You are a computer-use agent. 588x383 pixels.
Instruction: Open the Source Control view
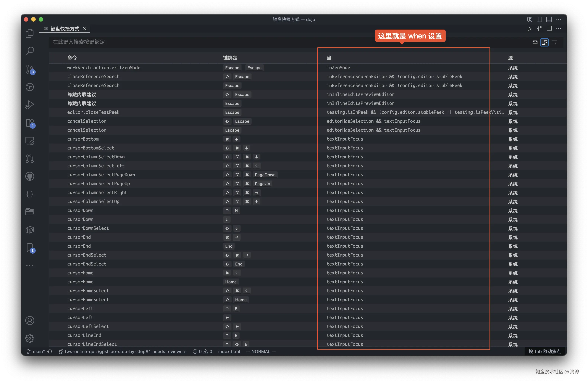(x=30, y=69)
